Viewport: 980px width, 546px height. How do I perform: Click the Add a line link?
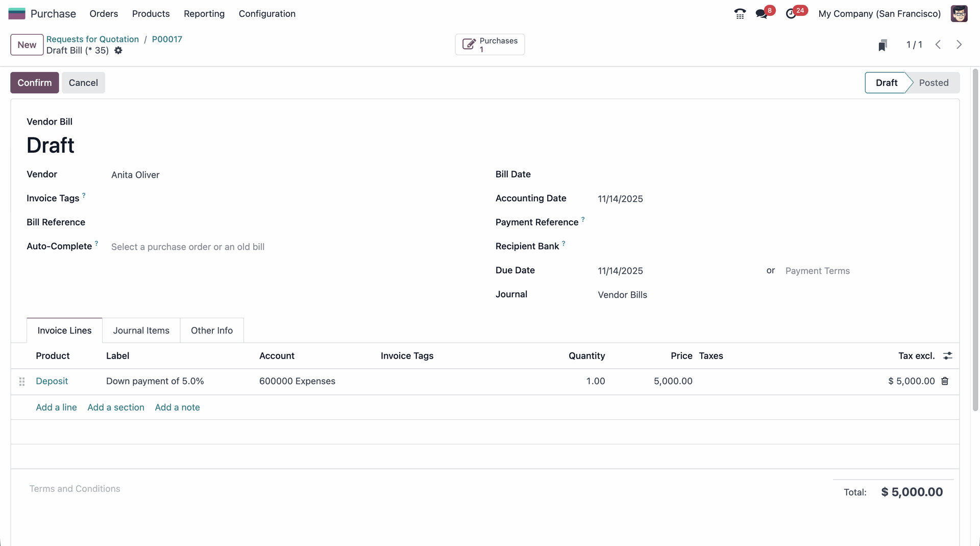[56, 407]
